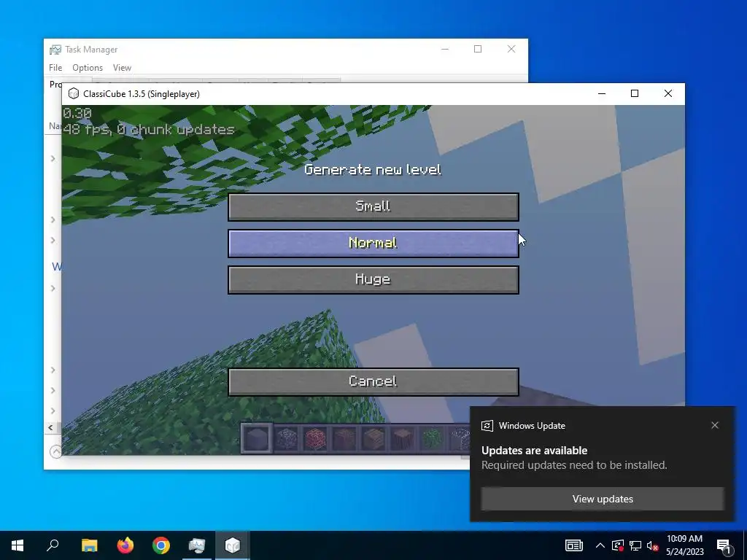The width and height of the screenshot is (747, 560).
Task: Click View updates in the notification
Action: point(603,499)
